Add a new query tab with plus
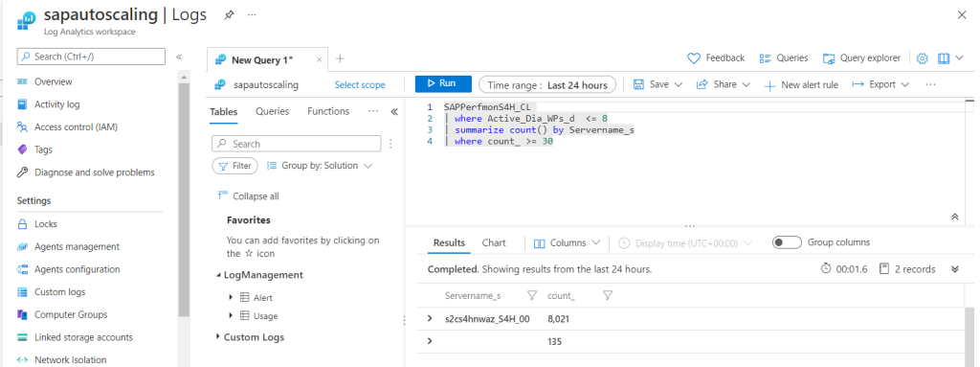This screenshot has height=367, width=980. point(340,58)
